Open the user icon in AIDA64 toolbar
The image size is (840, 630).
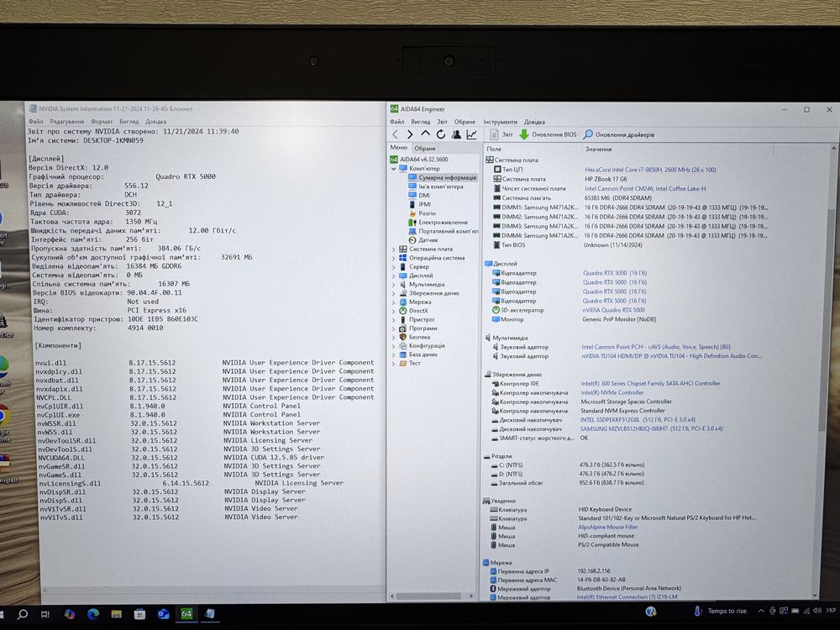pyautogui.click(x=456, y=134)
